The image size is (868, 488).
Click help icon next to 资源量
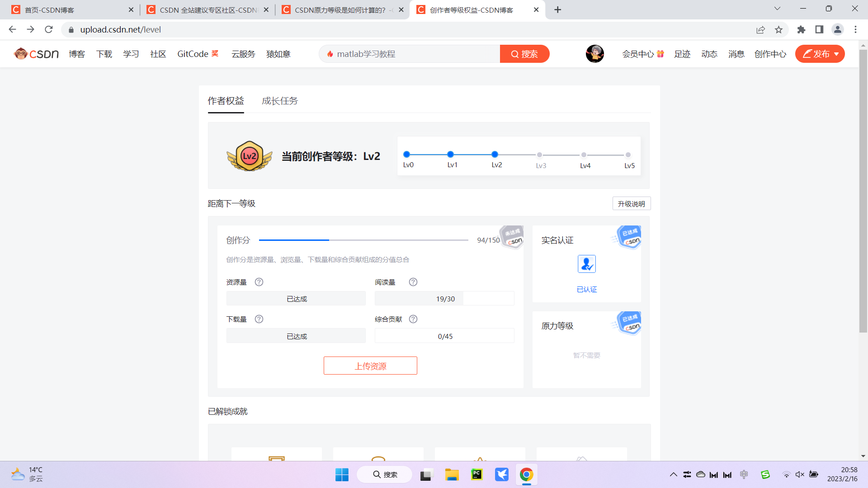point(259,282)
